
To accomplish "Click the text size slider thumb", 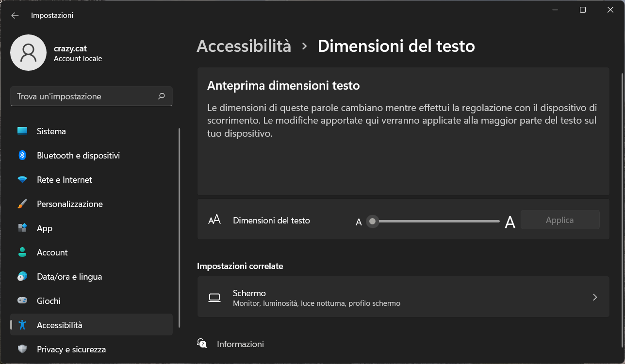I will coord(372,221).
